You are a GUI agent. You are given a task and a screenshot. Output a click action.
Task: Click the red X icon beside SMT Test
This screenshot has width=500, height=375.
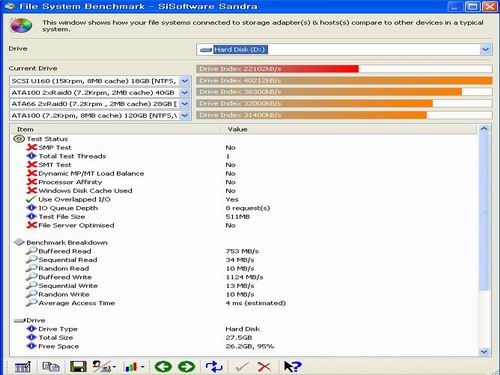click(32, 165)
